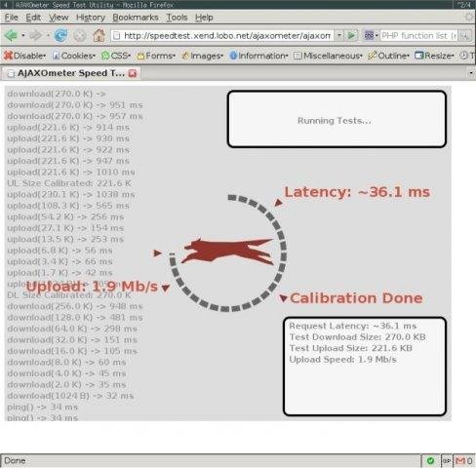
Task: Open the Edit menu
Action: tap(33, 18)
